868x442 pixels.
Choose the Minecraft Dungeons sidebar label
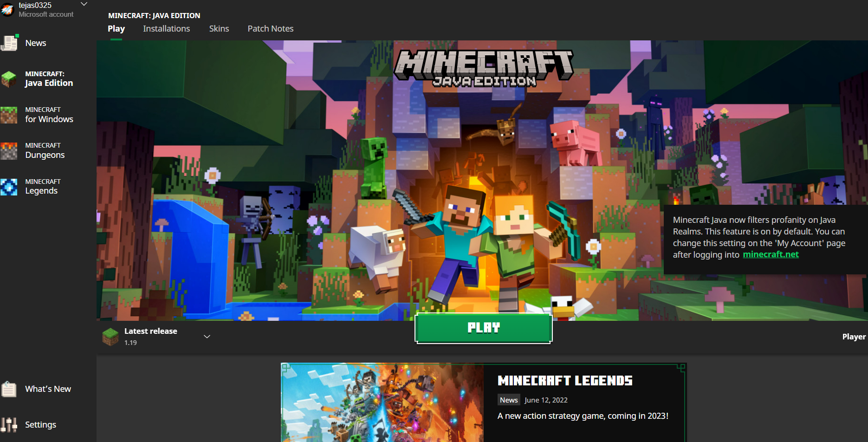pos(45,151)
